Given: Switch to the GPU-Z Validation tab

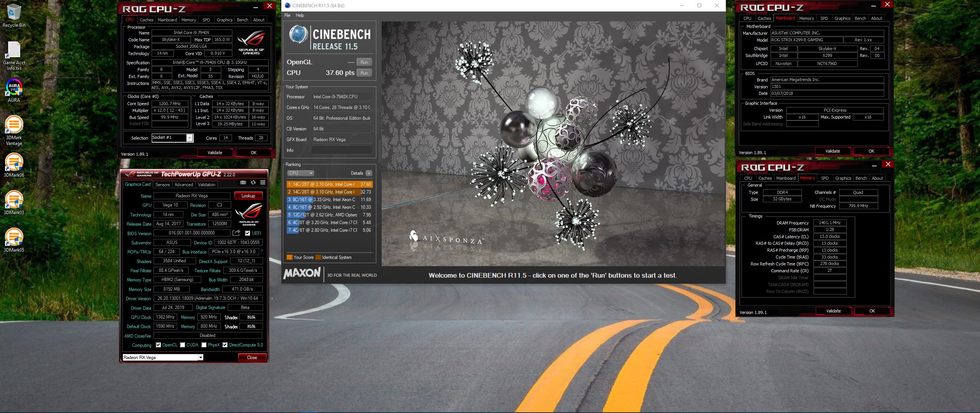Looking at the screenshot, I should pos(207,184).
